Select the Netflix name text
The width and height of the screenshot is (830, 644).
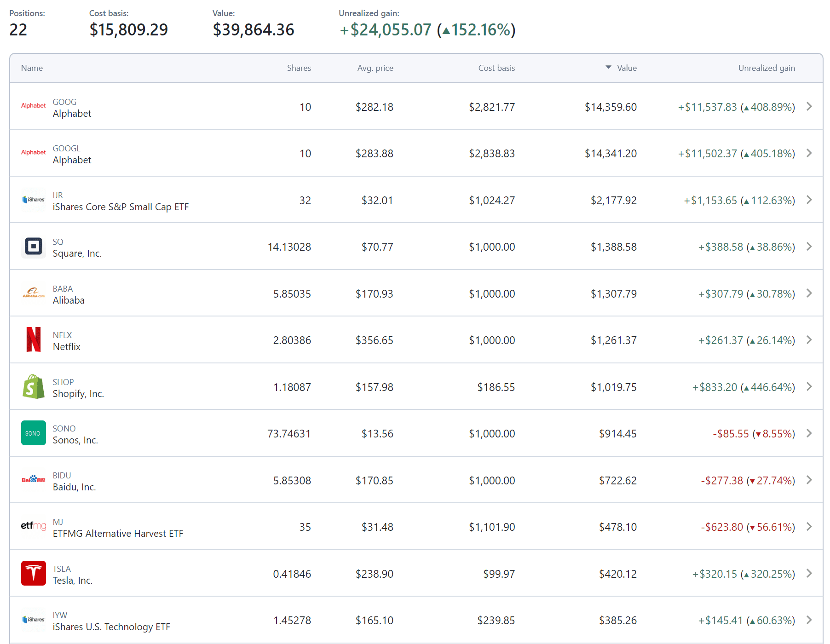[66, 347]
